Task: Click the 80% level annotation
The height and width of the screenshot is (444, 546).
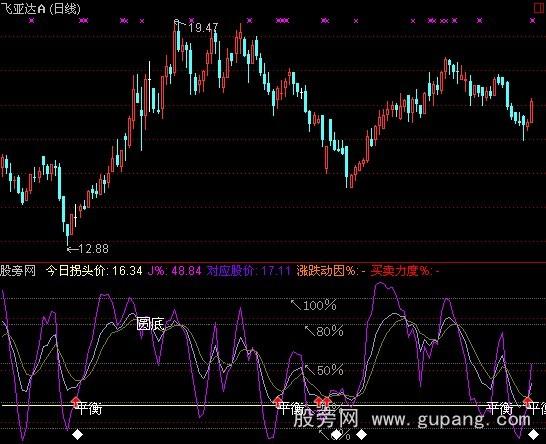Action: click(x=329, y=331)
